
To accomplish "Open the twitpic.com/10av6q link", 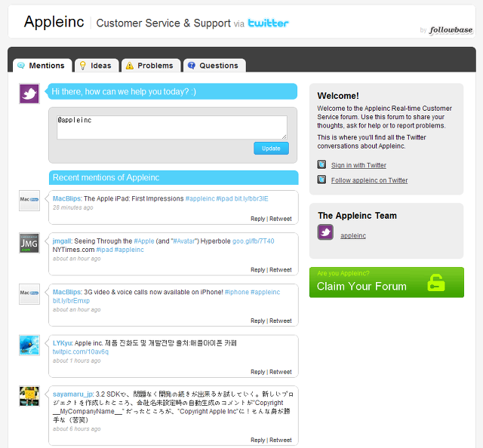I will tap(81, 352).
